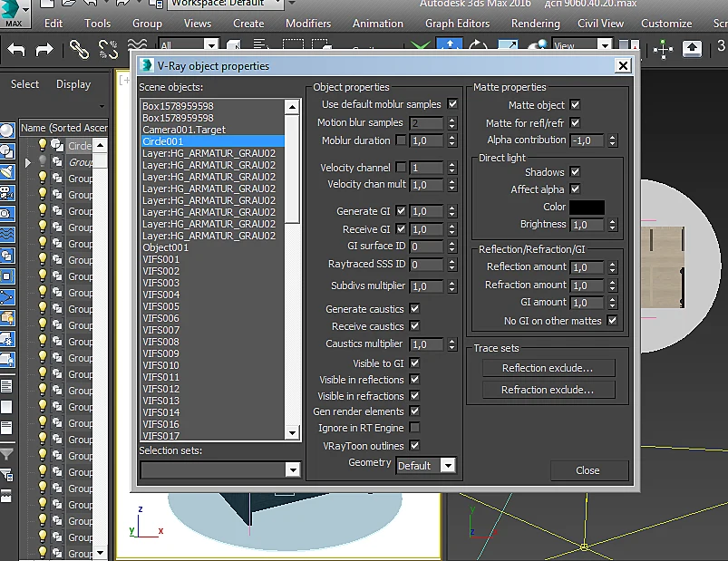The image size is (728, 561).
Task: Open the Modifiers menu
Action: 308,24
